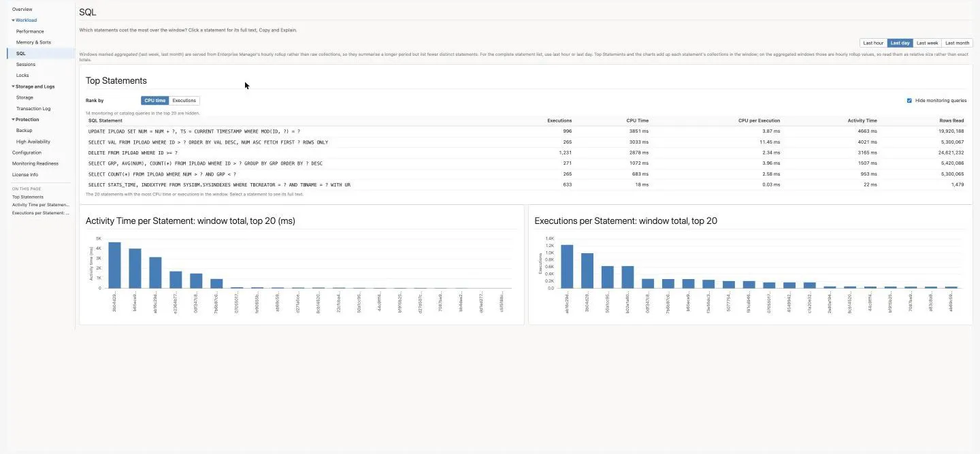Screen dimensions: 980x454
Task: Click the 1,231 Executions cell
Action: click(x=564, y=152)
